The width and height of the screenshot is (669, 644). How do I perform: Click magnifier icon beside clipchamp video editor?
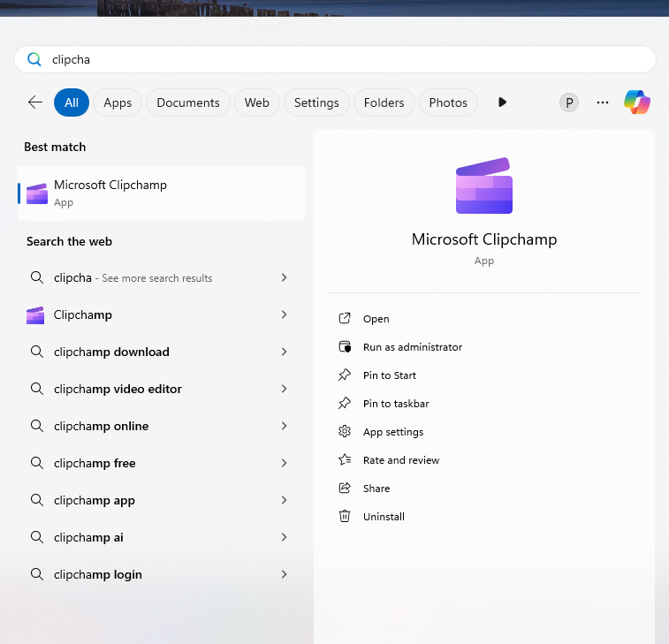pyautogui.click(x=37, y=389)
